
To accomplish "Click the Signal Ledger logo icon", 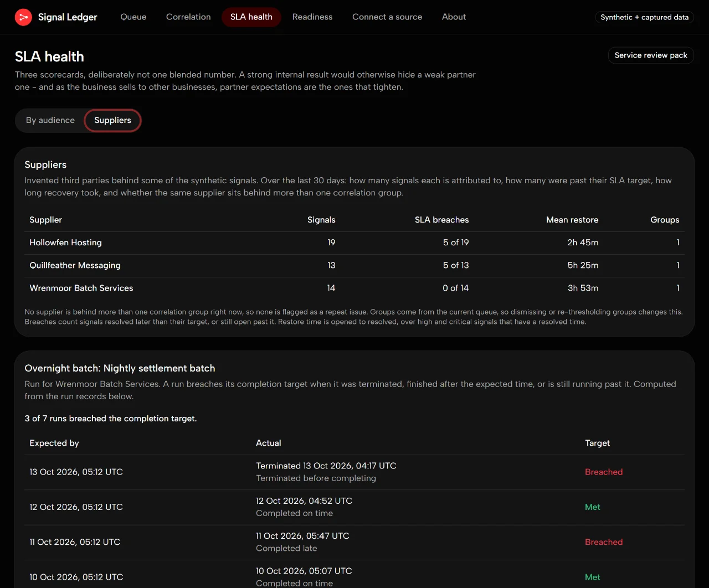I will 23,17.
